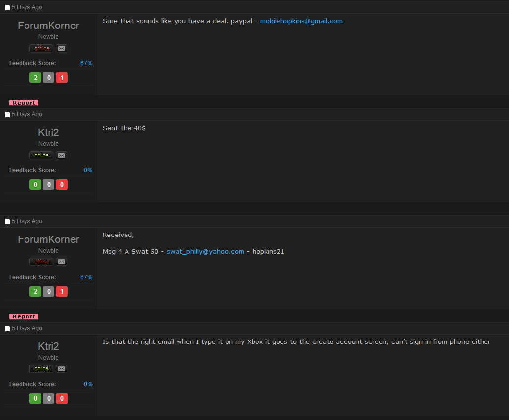Click the online status badge in Ktri2's last post

click(x=42, y=368)
